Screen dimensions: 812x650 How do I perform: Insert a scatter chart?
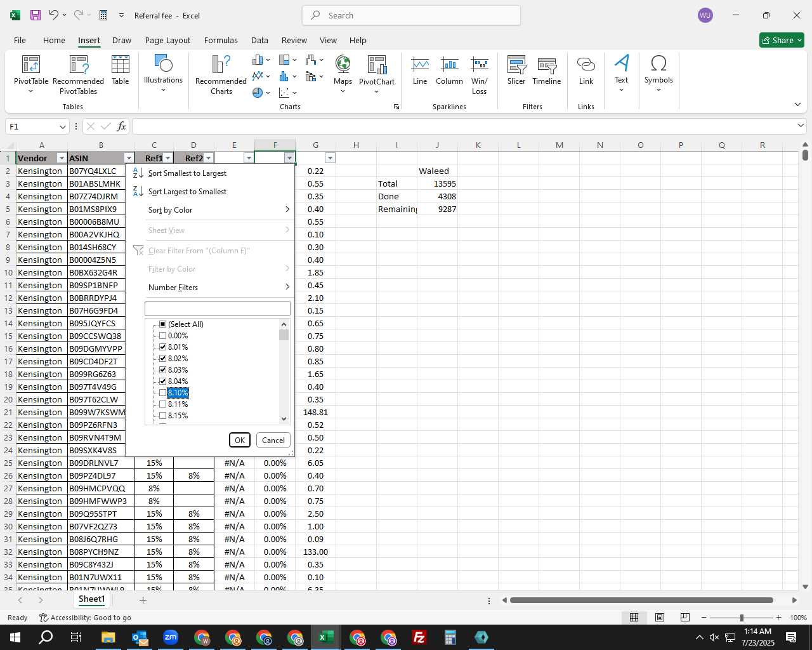[x=287, y=93]
